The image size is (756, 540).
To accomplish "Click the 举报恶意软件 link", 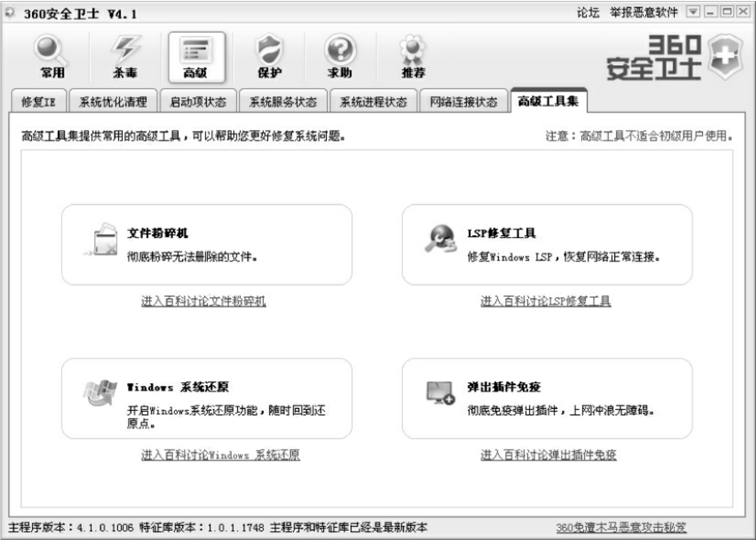I will (x=644, y=12).
